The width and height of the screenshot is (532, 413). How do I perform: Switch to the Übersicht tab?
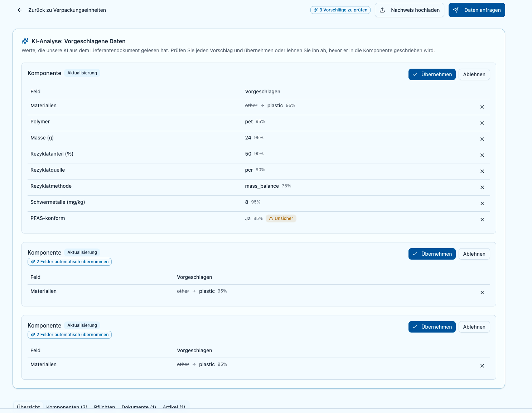(28, 407)
